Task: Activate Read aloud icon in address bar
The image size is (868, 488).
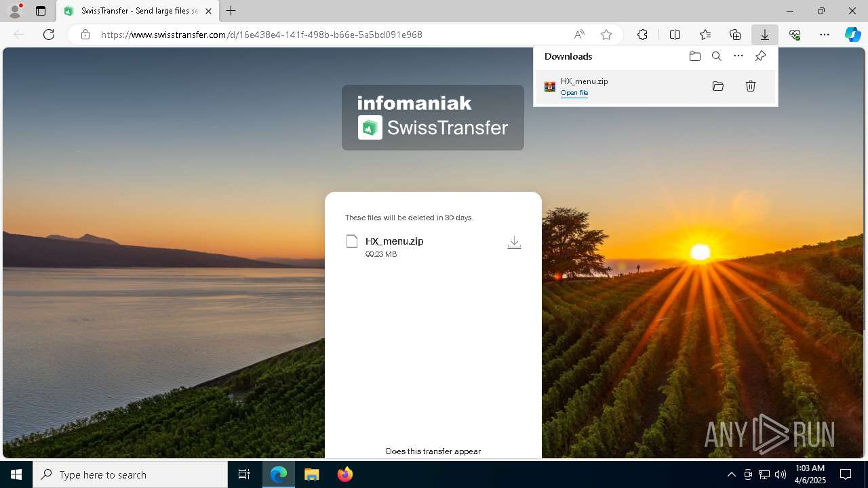Action: point(579,35)
